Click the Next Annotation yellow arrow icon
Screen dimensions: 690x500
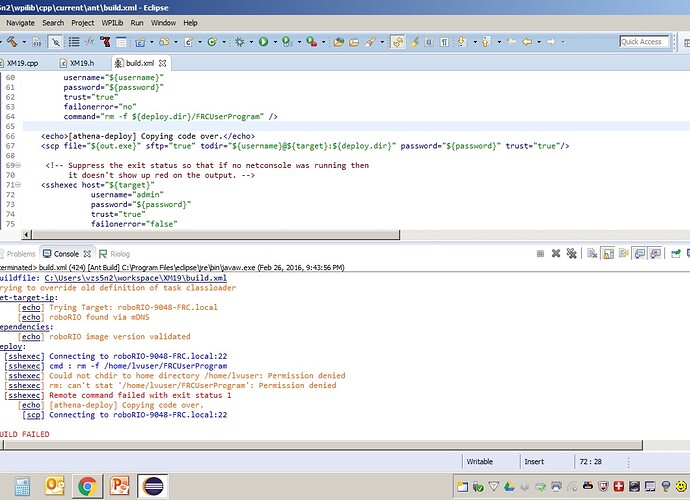[x=462, y=41]
